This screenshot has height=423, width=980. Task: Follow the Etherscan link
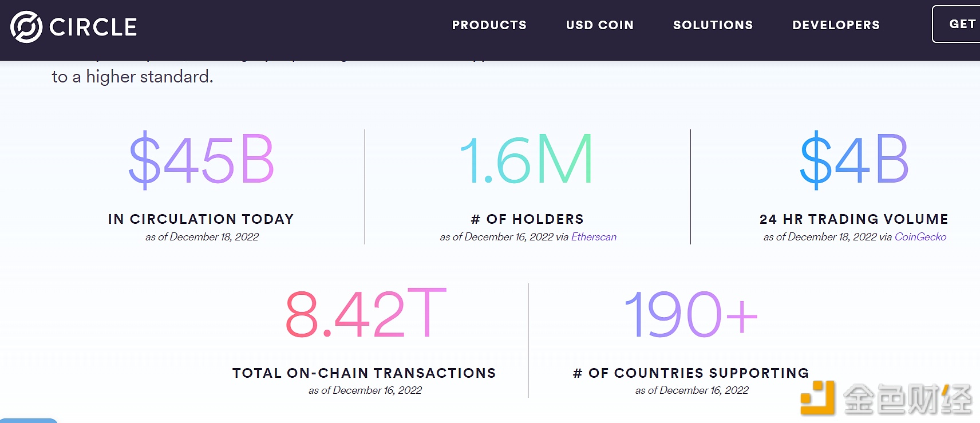click(594, 237)
